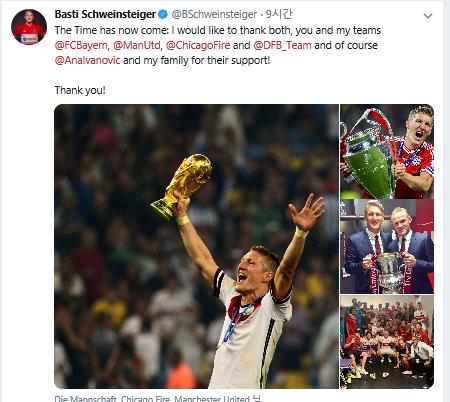Follow the @FCBayern mention
This screenshot has width=450, height=402.
[81, 45]
